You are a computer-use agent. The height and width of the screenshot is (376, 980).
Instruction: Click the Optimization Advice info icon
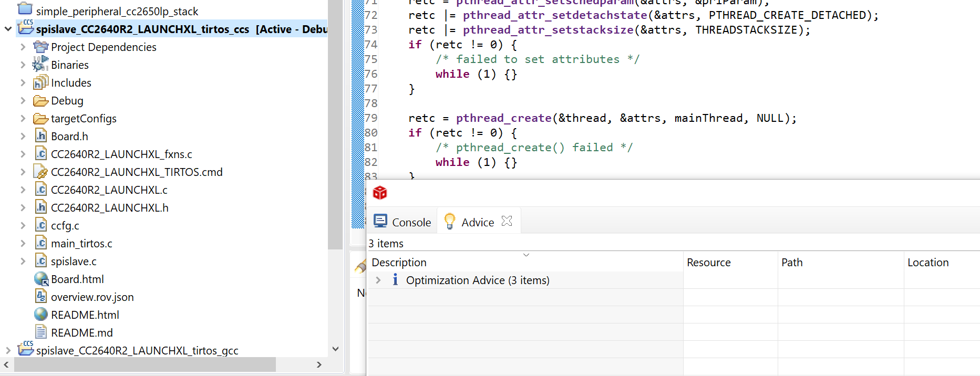pyautogui.click(x=395, y=279)
